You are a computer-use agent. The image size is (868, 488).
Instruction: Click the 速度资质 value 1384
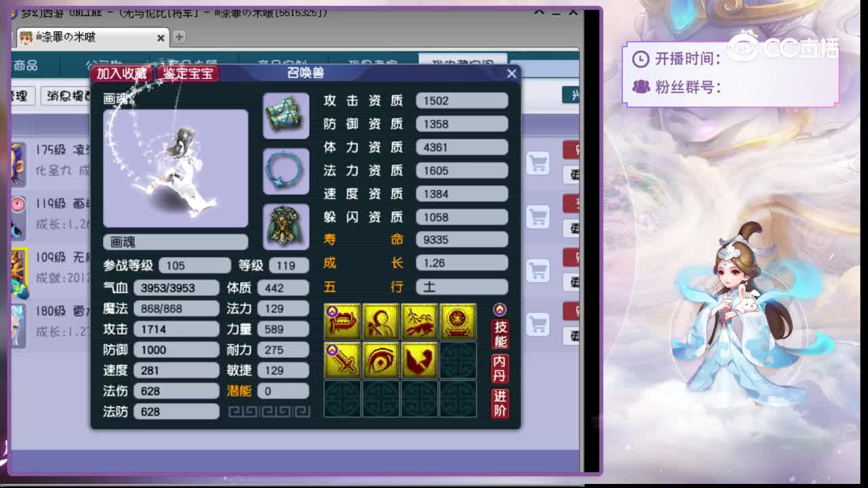tap(462, 194)
